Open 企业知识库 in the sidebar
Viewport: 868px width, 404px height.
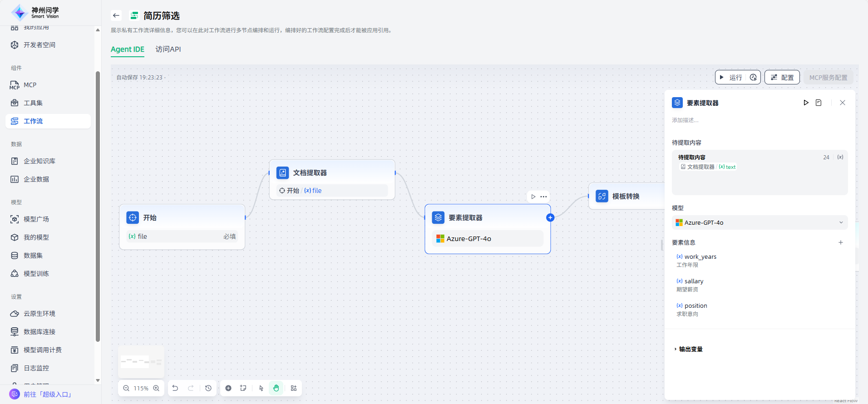[x=39, y=161]
